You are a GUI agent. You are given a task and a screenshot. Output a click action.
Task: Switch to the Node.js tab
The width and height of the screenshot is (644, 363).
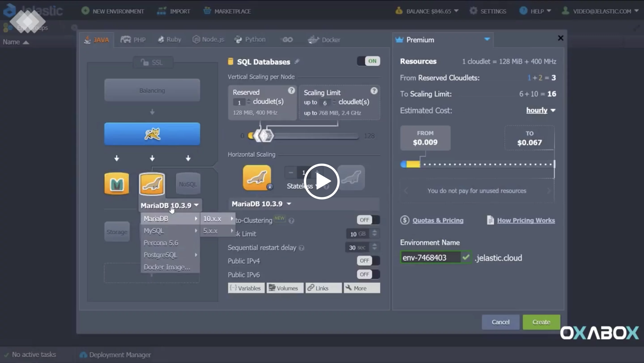click(x=208, y=39)
